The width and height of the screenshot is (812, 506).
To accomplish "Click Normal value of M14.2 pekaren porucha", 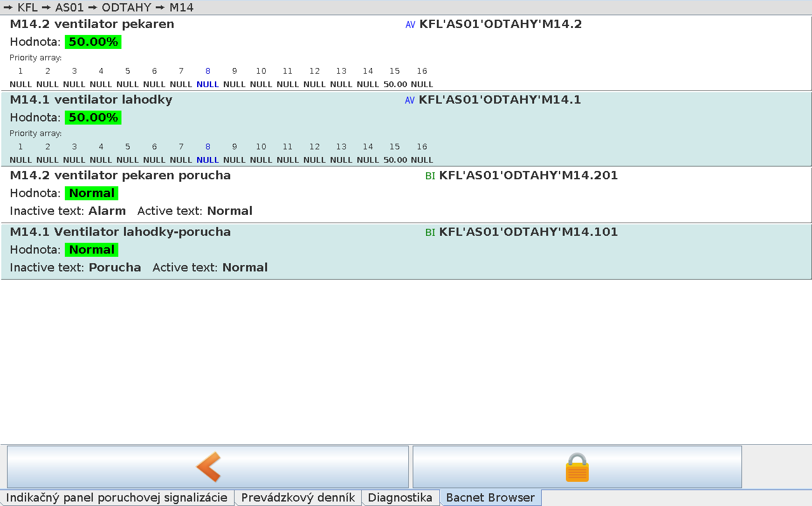I will coord(92,193).
